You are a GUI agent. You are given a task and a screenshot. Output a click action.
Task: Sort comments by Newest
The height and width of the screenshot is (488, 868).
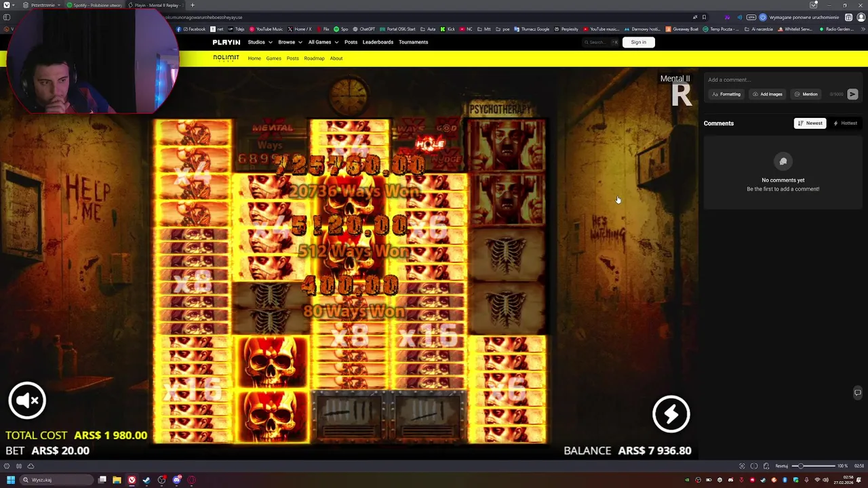[x=810, y=123]
